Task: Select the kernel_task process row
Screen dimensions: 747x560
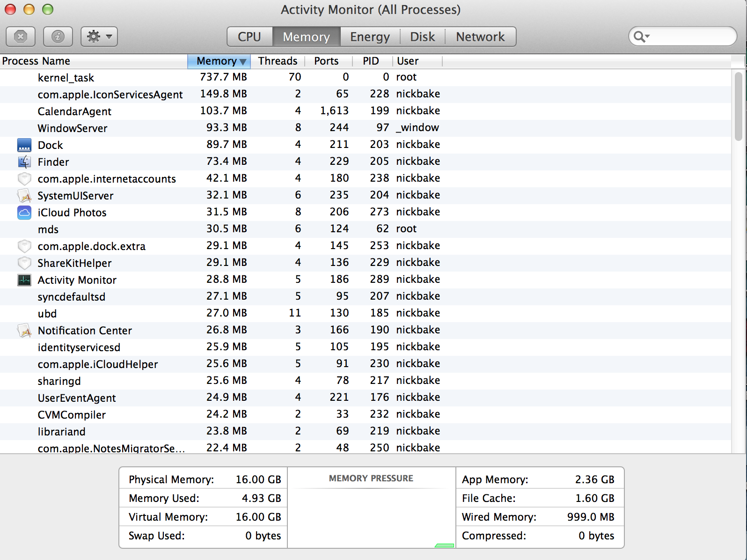Action: tap(365, 77)
